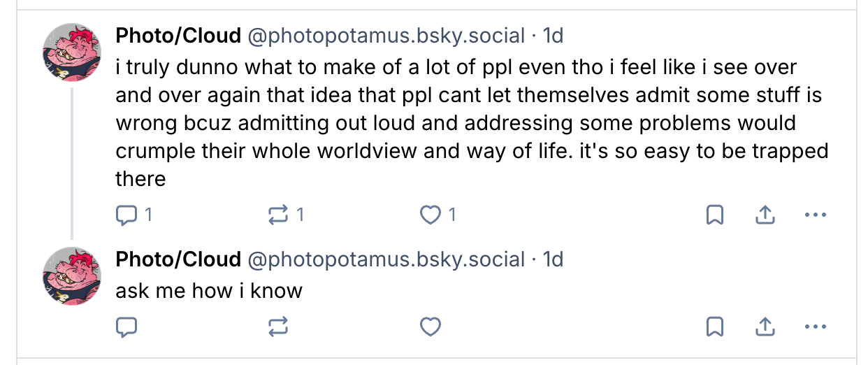868x365 pixels.
Task: Reply to the first post about worldview
Action: [x=133, y=215]
